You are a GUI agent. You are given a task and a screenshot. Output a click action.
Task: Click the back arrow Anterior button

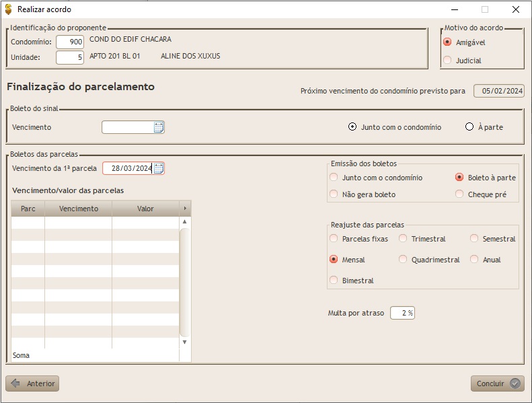[32, 383]
